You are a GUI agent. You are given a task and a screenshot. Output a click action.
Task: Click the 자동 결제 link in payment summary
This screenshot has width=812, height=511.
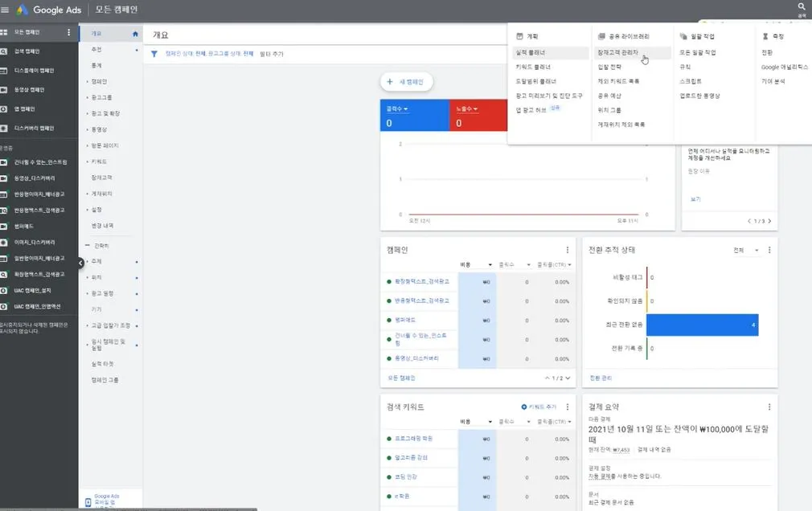tap(601, 476)
